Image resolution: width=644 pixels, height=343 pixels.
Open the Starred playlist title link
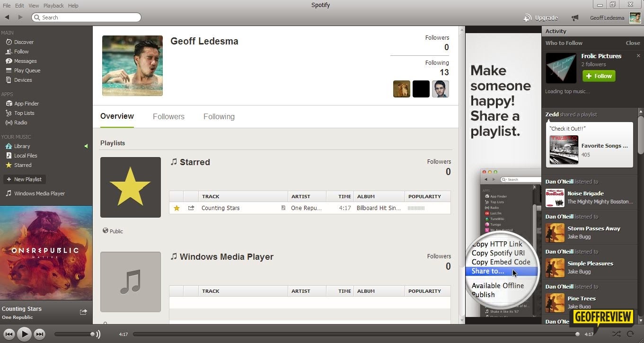tap(194, 162)
